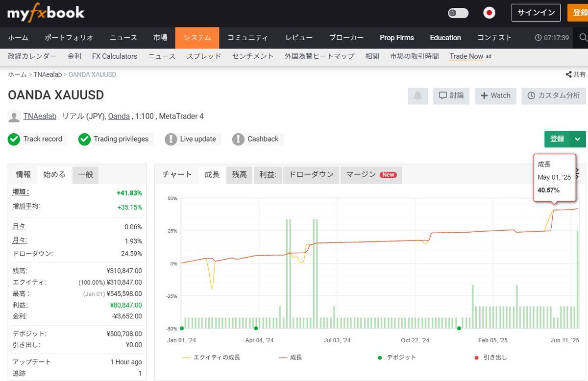Click the Live update warning icon
The width and height of the screenshot is (588, 381).
(171, 139)
